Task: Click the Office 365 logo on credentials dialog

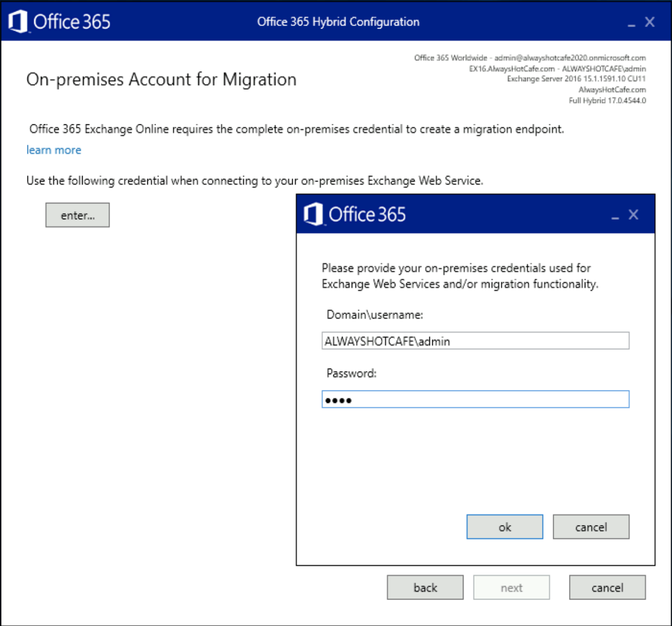Action: click(x=313, y=214)
